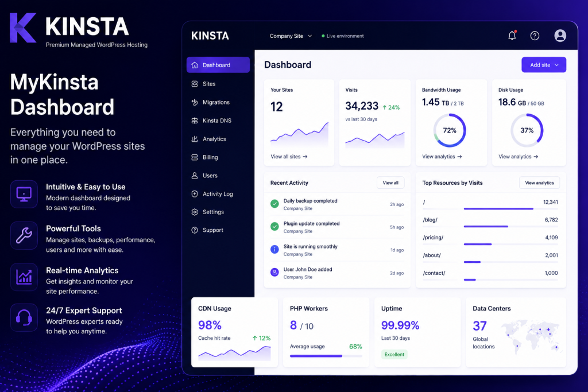Viewport: 588px width, 392px height.
Task: Click the 18.6 GB disk usage value
Action: pos(512,102)
